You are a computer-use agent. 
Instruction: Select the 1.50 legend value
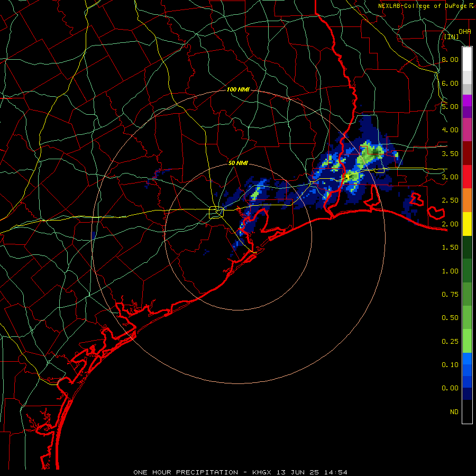point(450,248)
